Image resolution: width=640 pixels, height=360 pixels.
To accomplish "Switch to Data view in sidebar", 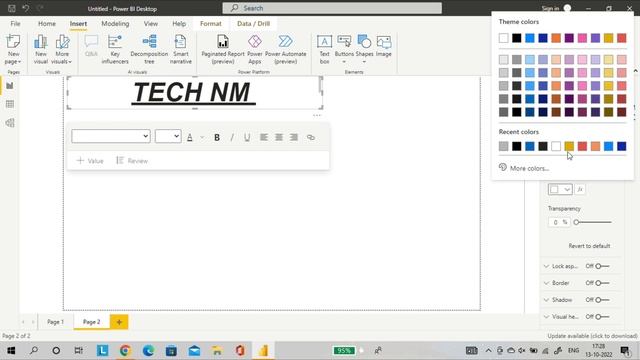I will click(x=10, y=104).
